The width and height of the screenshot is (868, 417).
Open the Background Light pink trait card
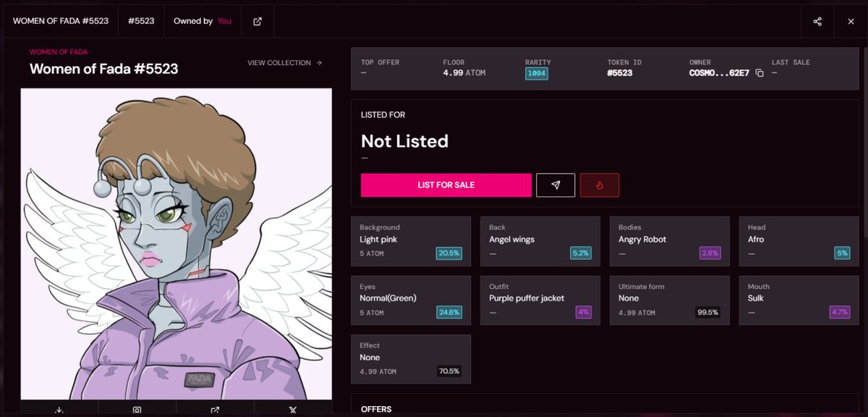point(411,241)
